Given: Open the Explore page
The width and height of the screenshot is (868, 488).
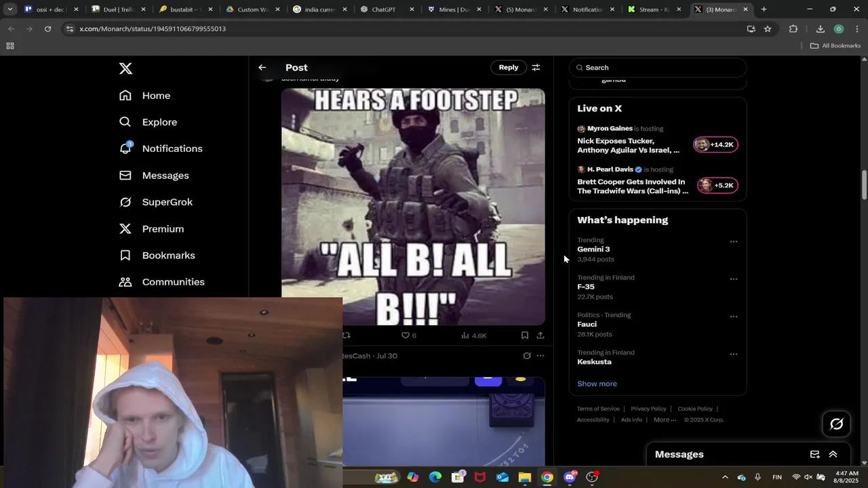Looking at the screenshot, I should pos(149,122).
